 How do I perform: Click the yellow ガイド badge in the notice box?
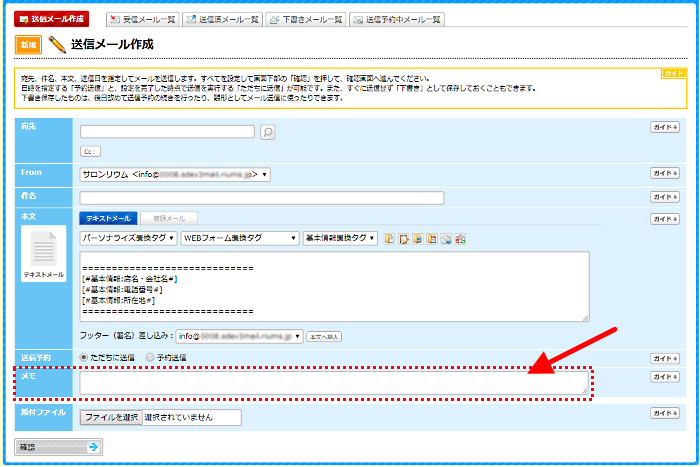(674, 74)
